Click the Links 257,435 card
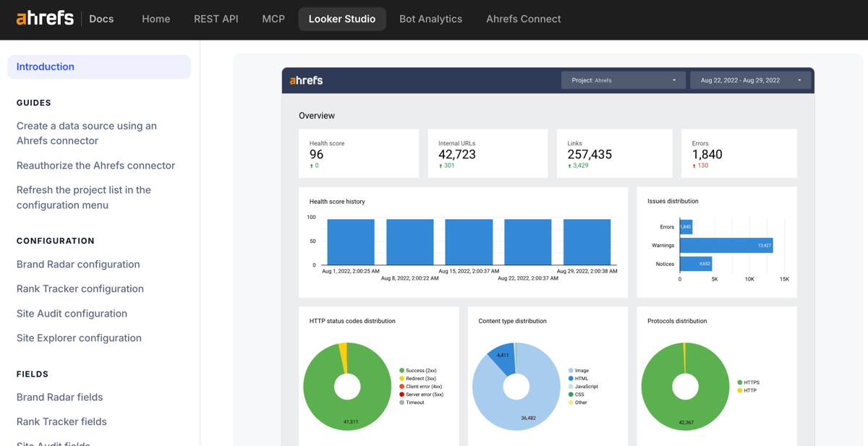 [614, 153]
